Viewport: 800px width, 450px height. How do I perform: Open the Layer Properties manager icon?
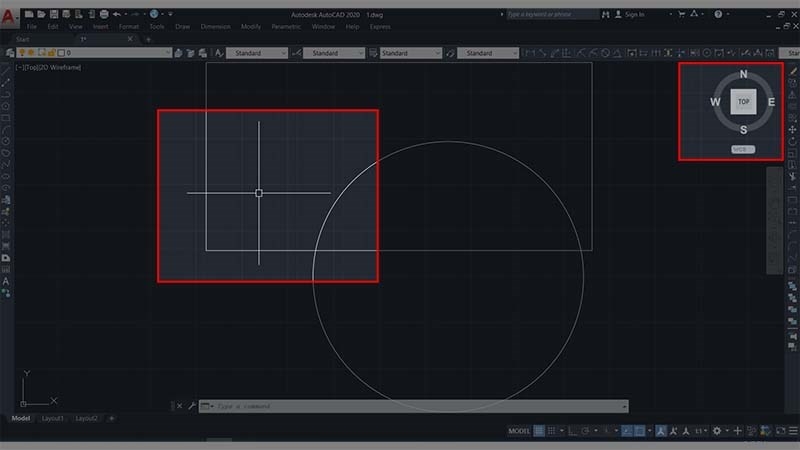(10, 53)
